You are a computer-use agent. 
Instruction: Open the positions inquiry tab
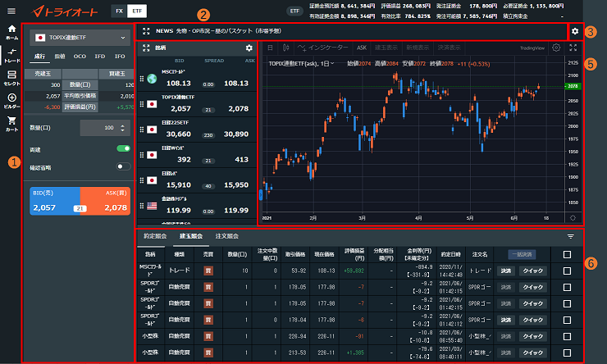(x=191, y=236)
